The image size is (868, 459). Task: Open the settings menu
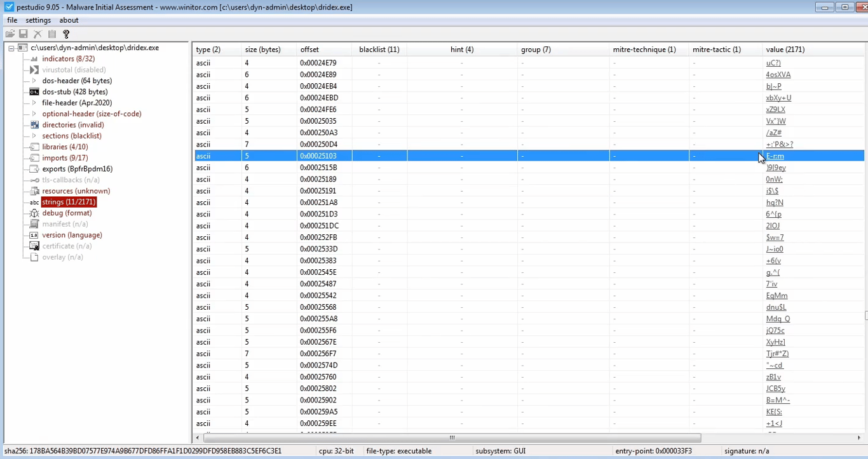38,20
